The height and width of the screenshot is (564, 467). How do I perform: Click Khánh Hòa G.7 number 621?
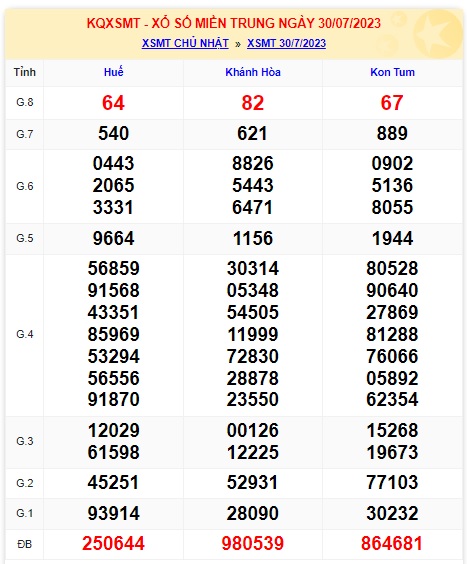click(253, 134)
